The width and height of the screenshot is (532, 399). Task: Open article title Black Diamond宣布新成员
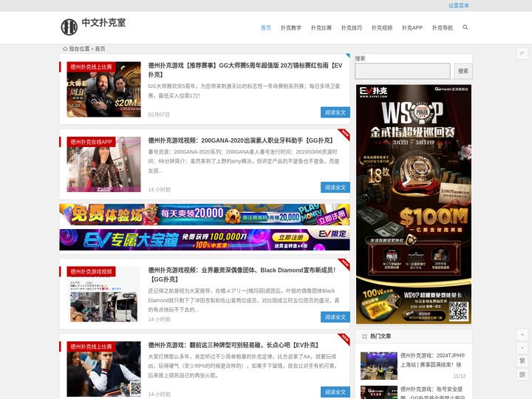tap(242, 274)
